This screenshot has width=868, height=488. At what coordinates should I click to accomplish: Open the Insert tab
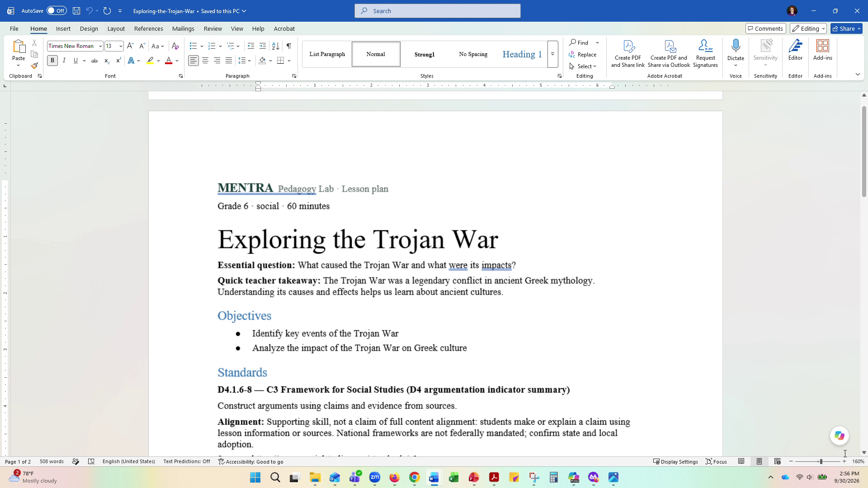63,28
